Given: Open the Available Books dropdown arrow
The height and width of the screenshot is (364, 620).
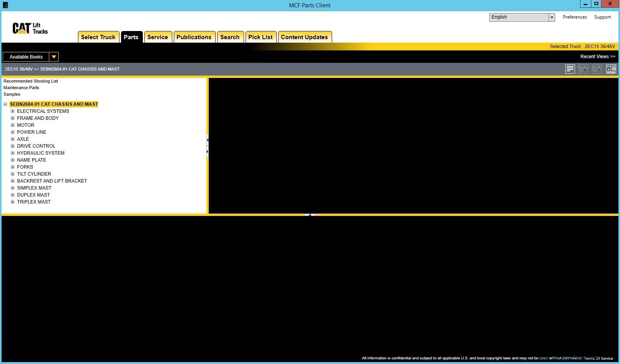Looking at the screenshot, I should [54, 57].
